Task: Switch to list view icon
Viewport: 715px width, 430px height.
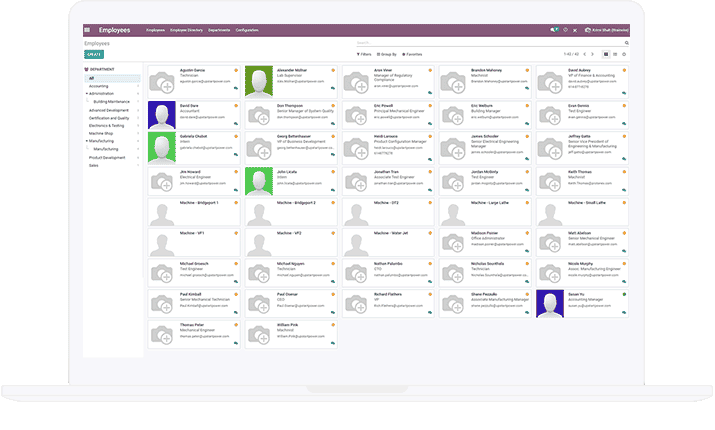Action: [x=614, y=54]
